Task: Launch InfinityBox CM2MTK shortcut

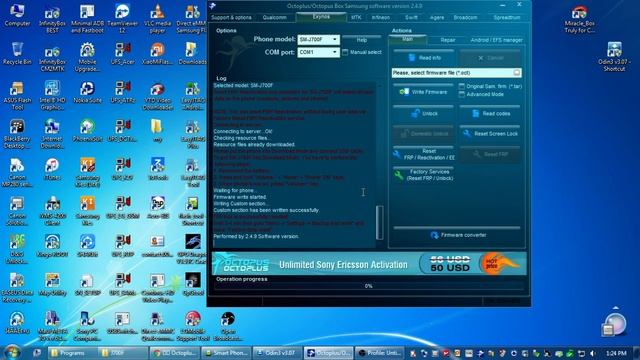Action: click(x=52, y=58)
